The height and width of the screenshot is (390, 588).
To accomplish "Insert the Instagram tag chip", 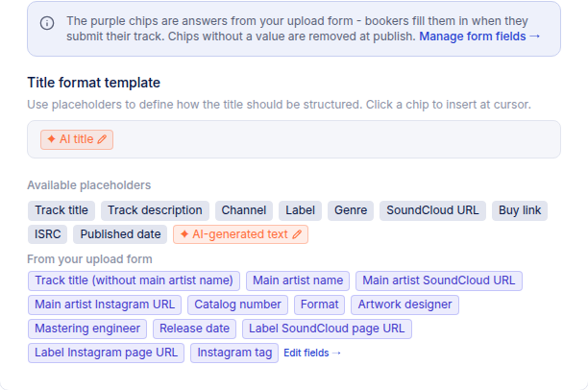I will 234,353.
